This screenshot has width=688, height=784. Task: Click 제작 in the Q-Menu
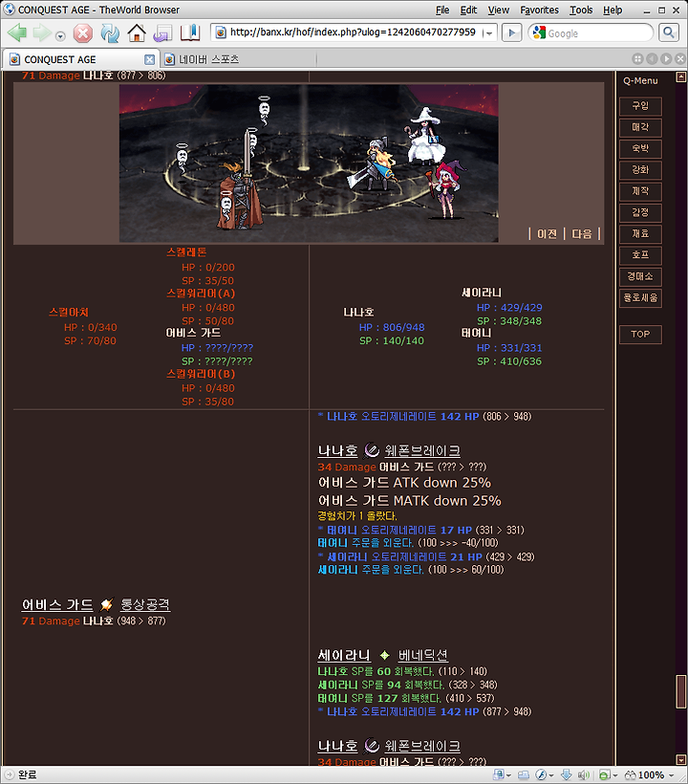coord(640,191)
